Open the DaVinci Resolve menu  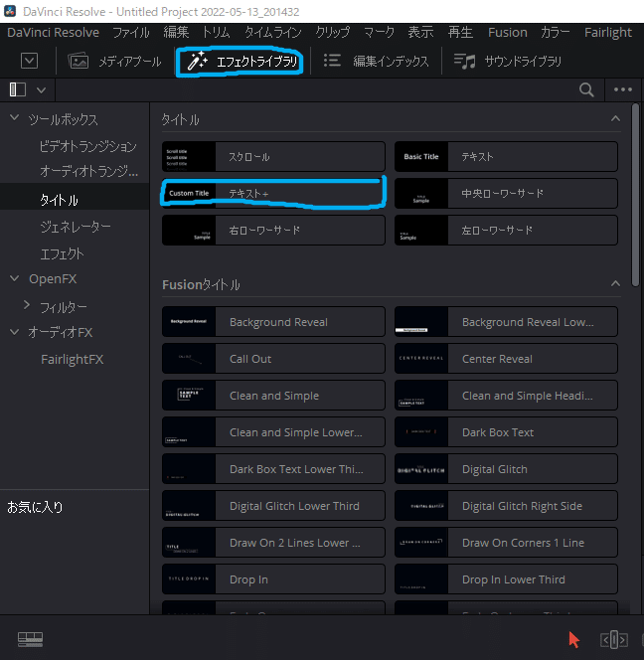point(53,33)
